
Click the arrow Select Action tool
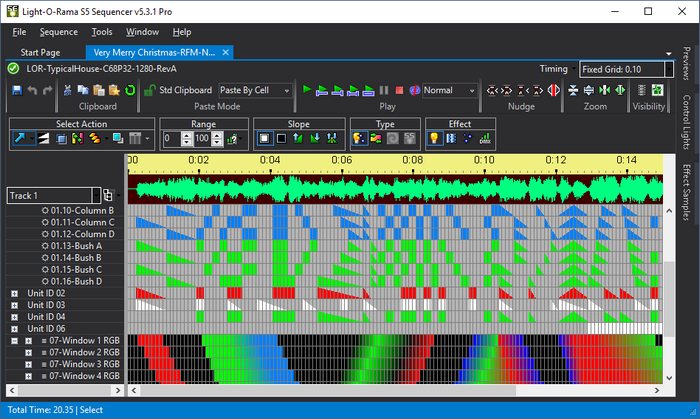pyautogui.click(x=20, y=138)
